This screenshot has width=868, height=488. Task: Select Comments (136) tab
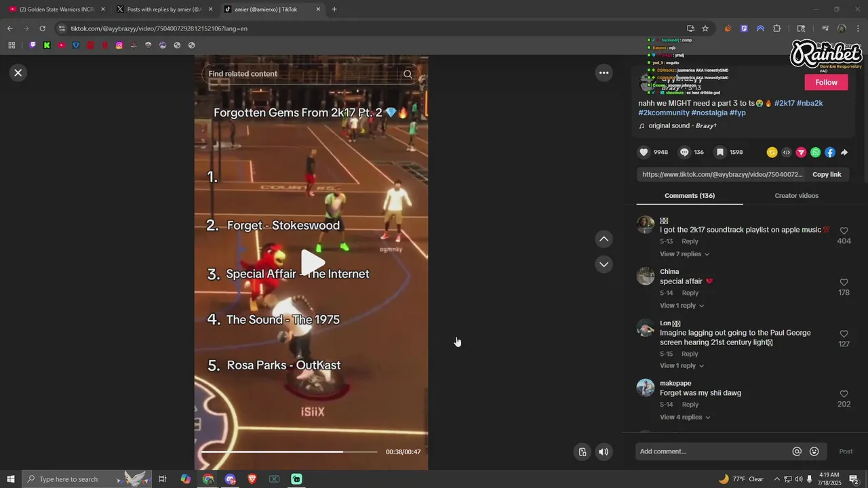(690, 196)
